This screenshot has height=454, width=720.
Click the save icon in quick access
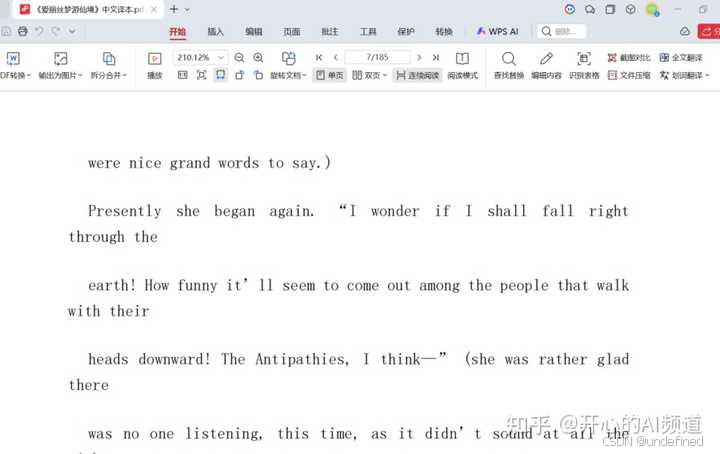click(6, 31)
